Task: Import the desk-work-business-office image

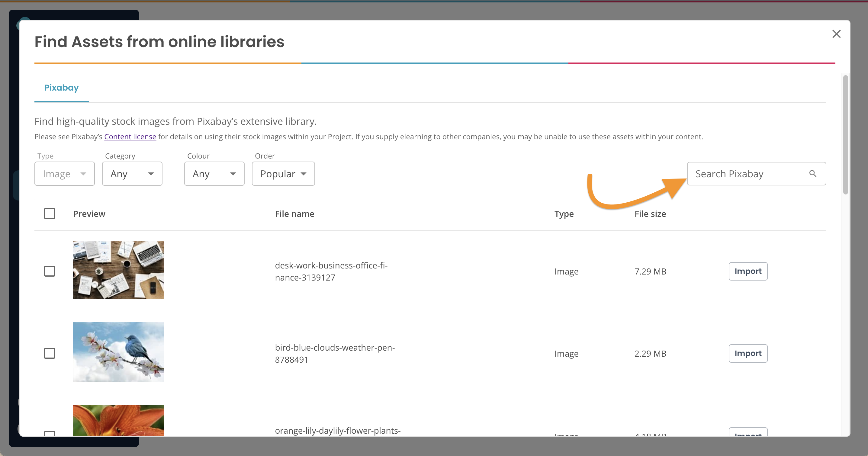Action: coord(748,271)
